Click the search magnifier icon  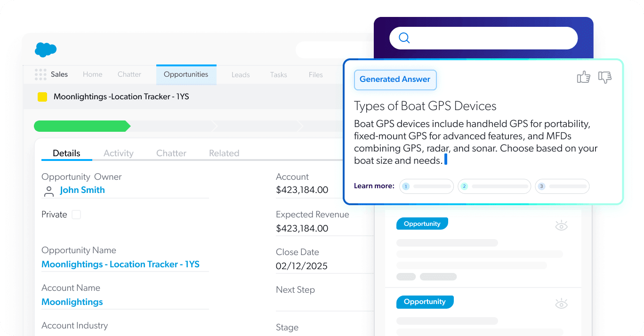coord(404,38)
